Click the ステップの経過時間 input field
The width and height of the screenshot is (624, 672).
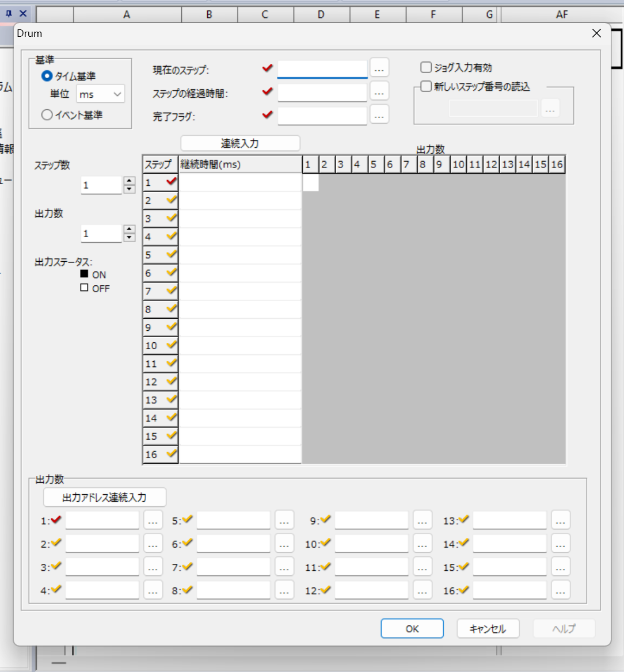point(322,93)
